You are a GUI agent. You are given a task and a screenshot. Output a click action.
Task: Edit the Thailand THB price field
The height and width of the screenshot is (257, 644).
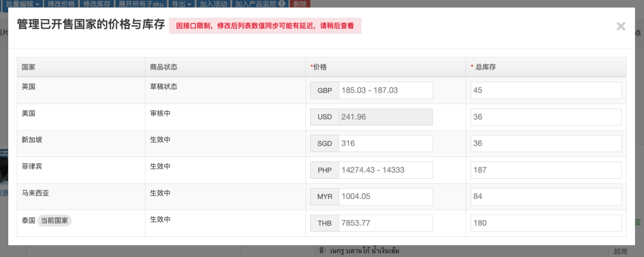click(x=385, y=223)
